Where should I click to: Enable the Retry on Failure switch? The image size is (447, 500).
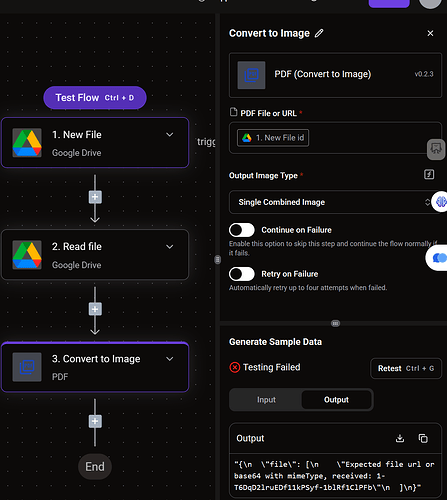coord(242,274)
